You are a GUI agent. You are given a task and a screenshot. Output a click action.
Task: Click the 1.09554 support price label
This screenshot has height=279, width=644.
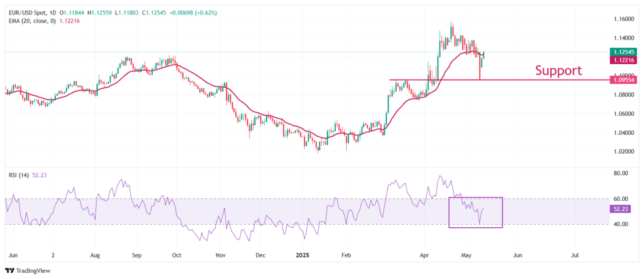pos(623,80)
